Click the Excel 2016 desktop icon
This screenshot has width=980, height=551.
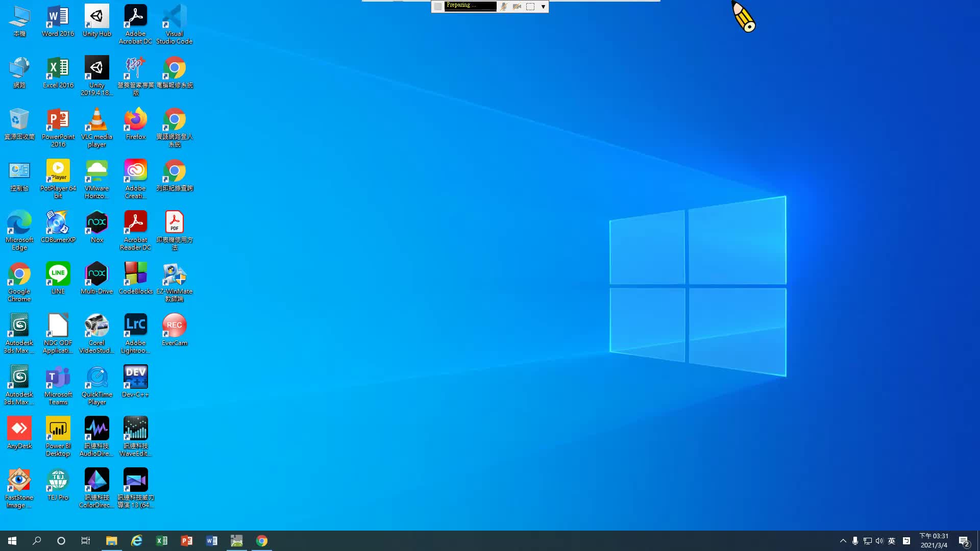coord(58,72)
